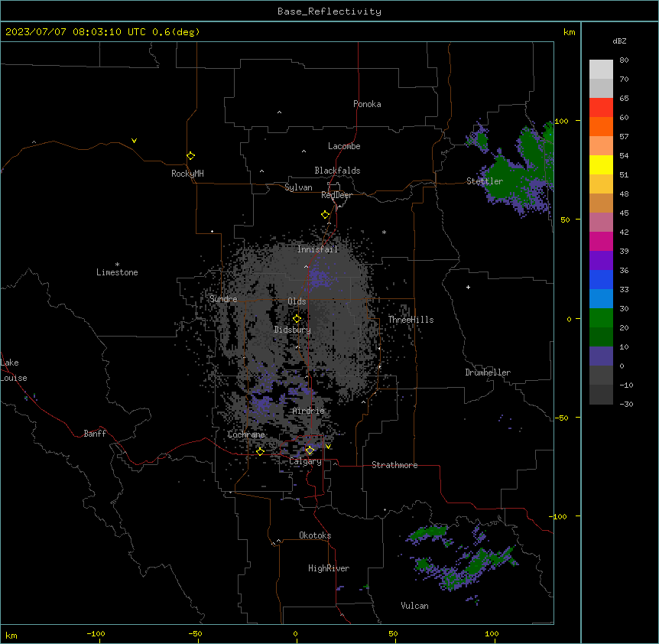The width and height of the screenshot is (659, 644).
Task: Select the light gray 80–70 dBZ legend swatch
Action: coord(601,70)
